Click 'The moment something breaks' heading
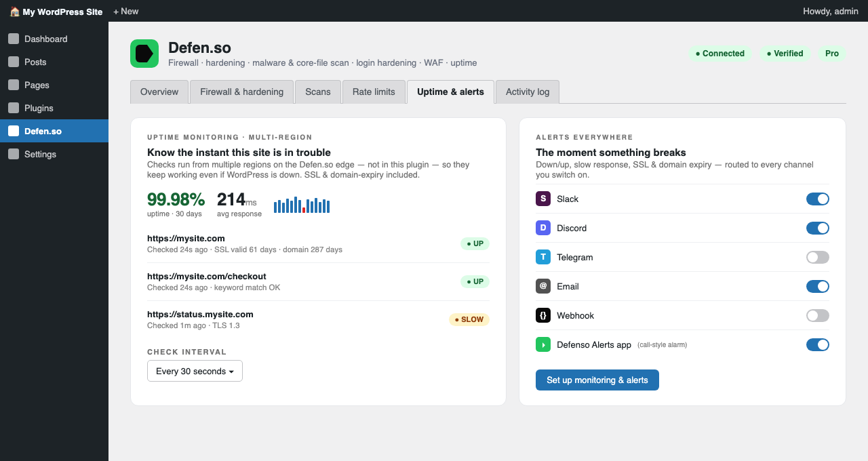868x461 pixels. (x=611, y=153)
